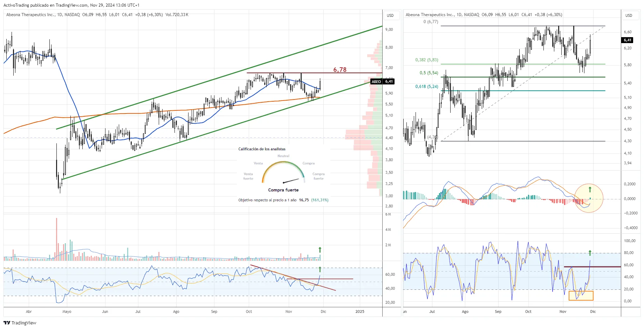
Task: Click the analyst gauge needle
Action: point(291,181)
